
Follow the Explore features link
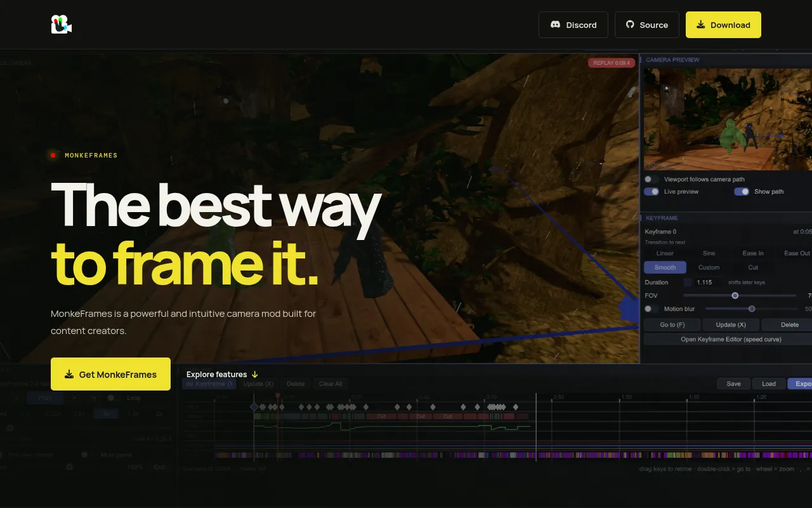pyautogui.click(x=222, y=374)
